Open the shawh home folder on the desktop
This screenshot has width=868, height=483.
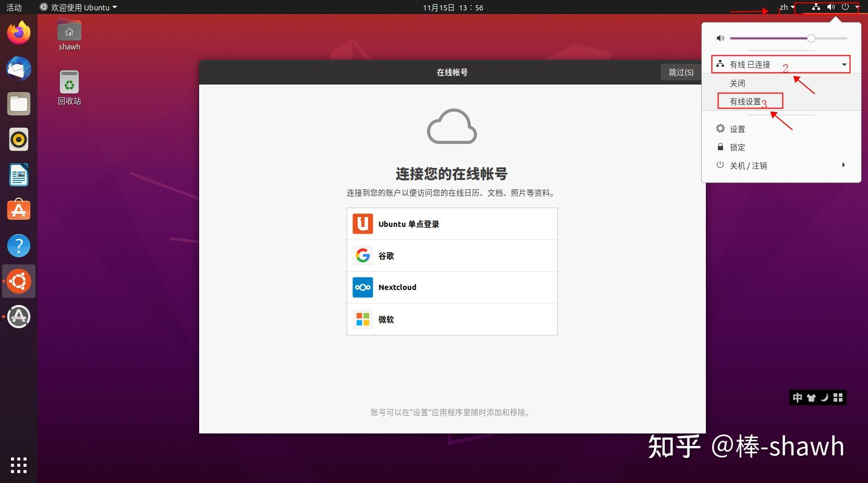pyautogui.click(x=69, y=35)
